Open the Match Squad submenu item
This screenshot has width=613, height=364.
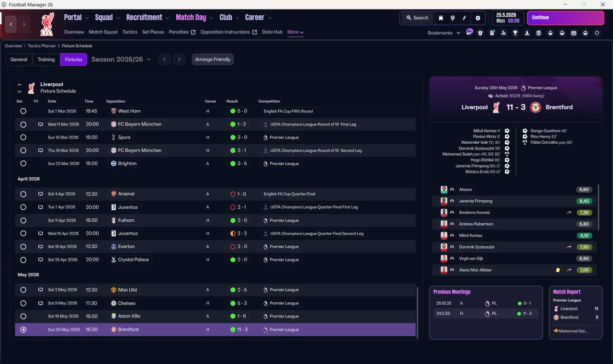pyautogui.click(x=103, y=32)
